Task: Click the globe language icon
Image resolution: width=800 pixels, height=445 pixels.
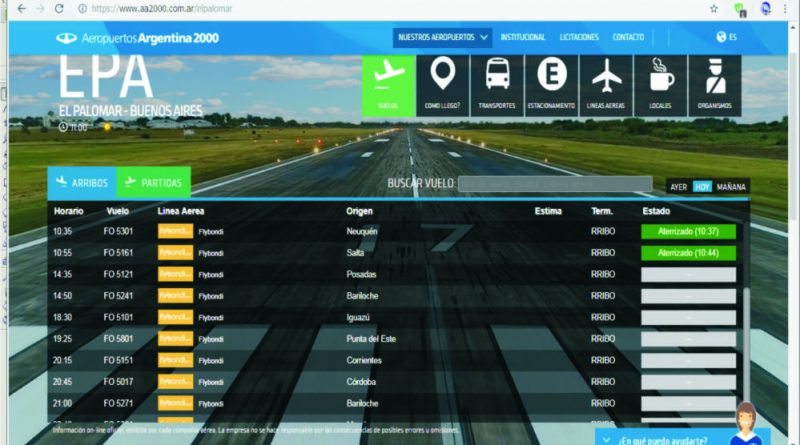Action: [721, 37]
